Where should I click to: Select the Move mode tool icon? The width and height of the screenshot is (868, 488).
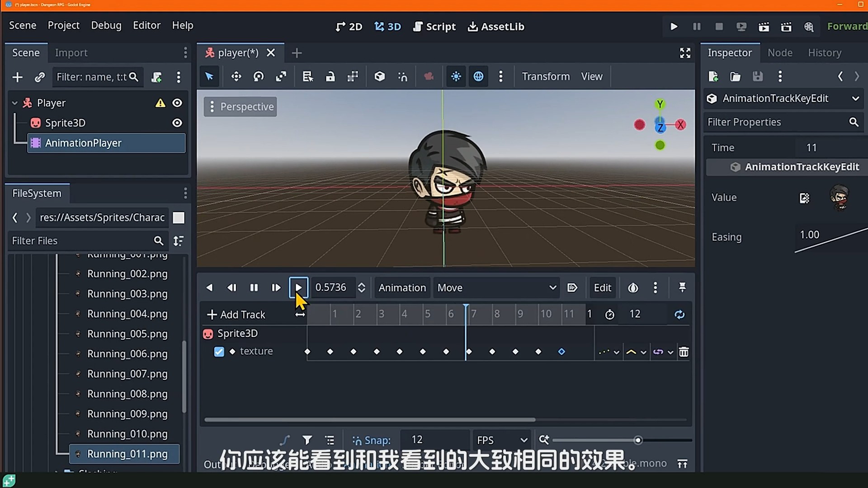[x=236, y=76]
